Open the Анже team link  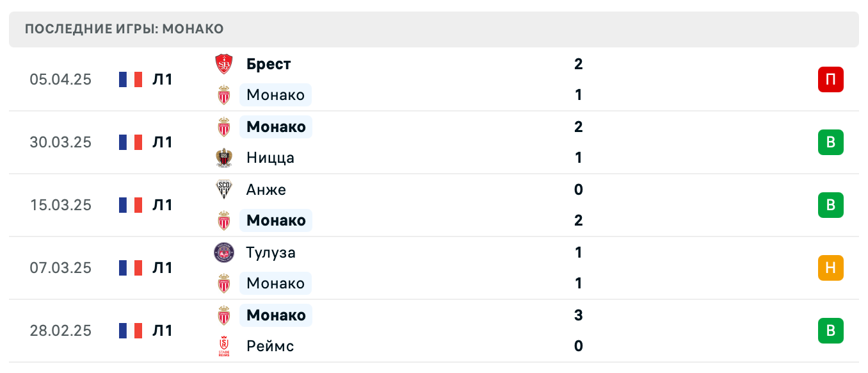point(266,190)
